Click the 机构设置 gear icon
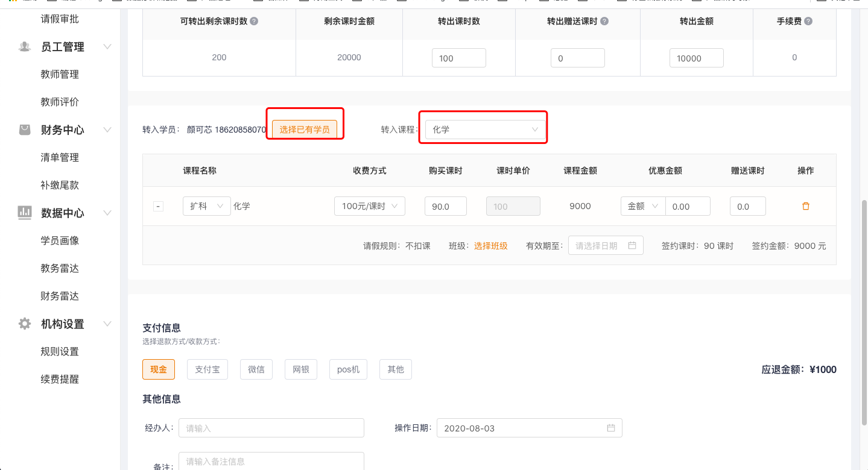This screenshot has width=868, height=470. click(x=25, y=324)
